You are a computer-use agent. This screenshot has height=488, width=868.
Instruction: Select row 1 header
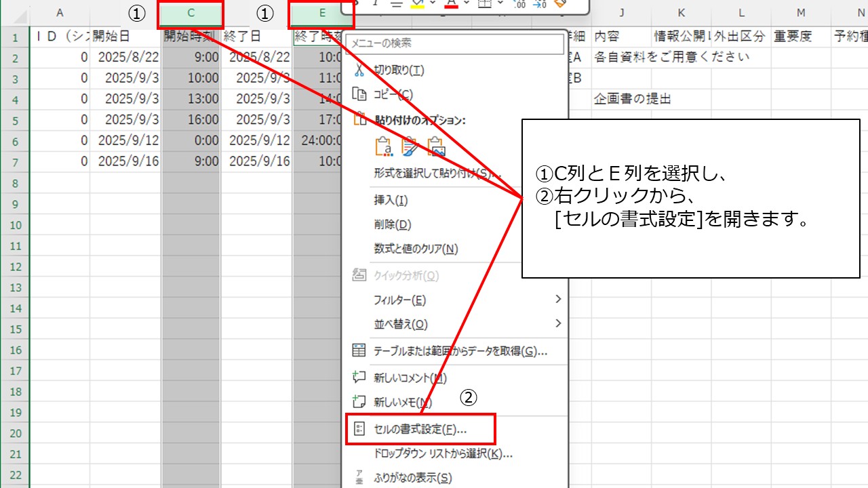pos(15,37)
